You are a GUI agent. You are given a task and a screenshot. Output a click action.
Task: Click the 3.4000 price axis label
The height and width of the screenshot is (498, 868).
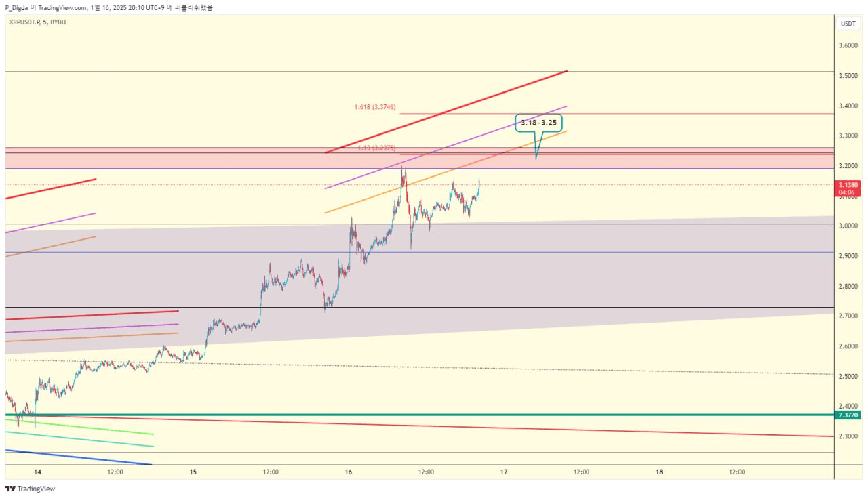(x=848, y=106)
